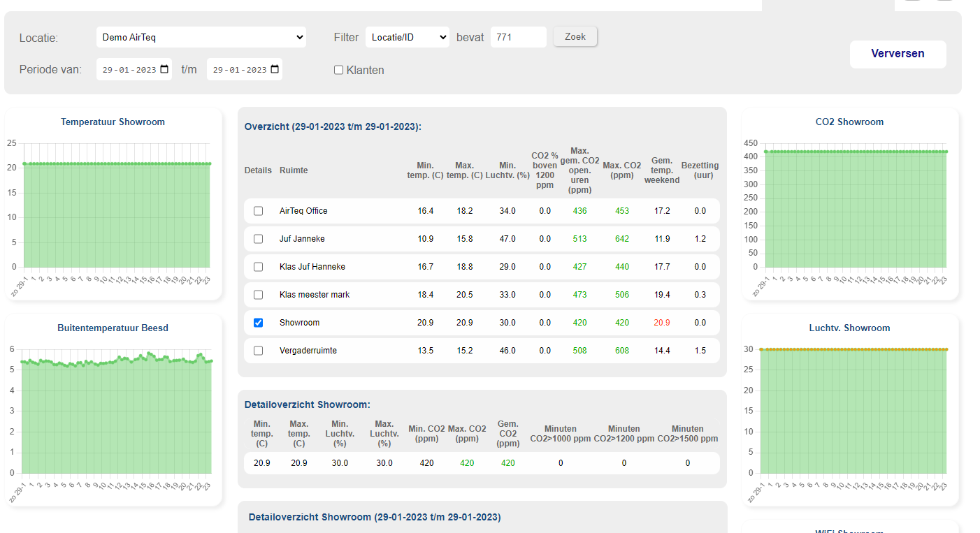Click the Minuten CO2>1000 ppm column header
This screenshot has width=980, height=533.
(560, 434)
